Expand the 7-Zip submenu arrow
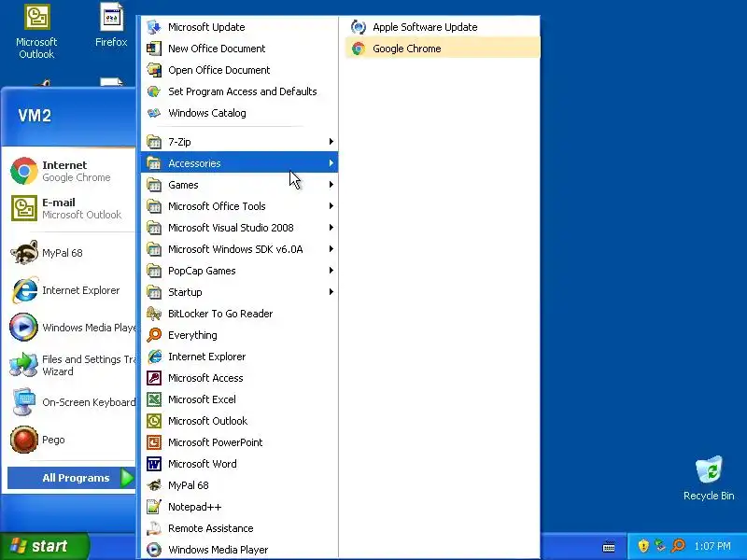This screenshot has width=747, height=560. coord(331,142)
